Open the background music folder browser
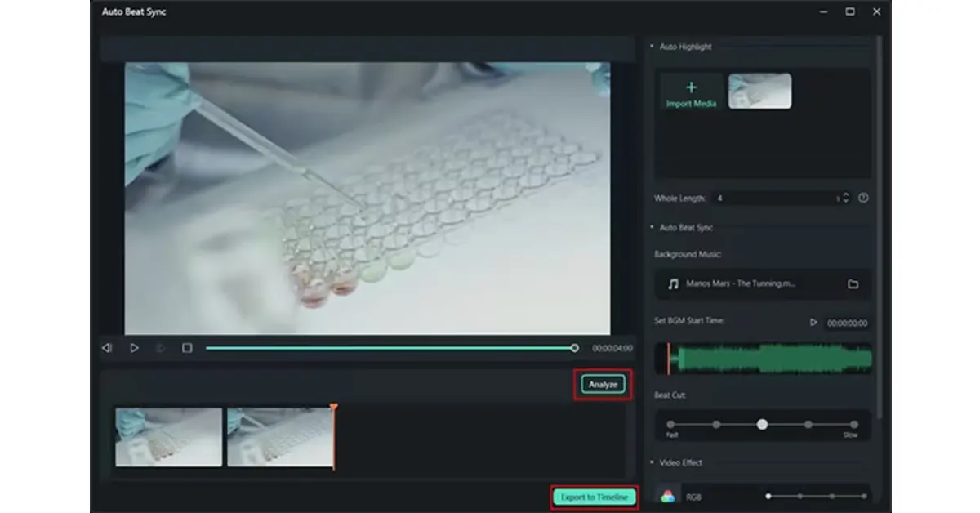This screenshot has height=513, width=980. click(853, 284)
